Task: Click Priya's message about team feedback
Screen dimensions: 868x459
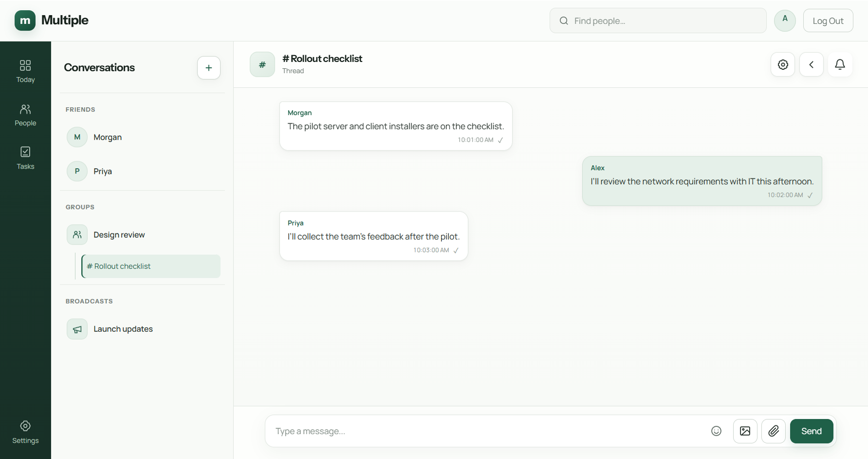Action: point(374,236)
